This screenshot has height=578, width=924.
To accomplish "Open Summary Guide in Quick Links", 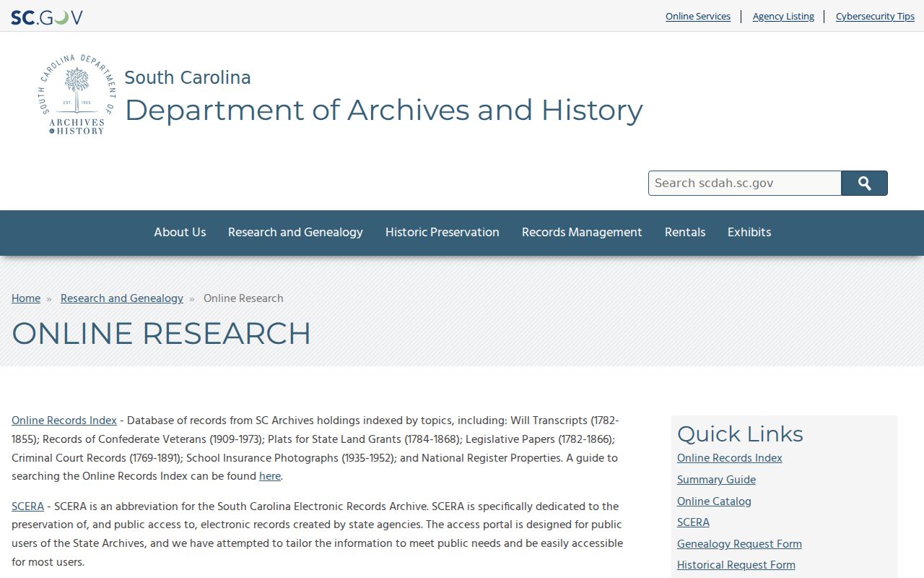I will [x=716, y=480].
